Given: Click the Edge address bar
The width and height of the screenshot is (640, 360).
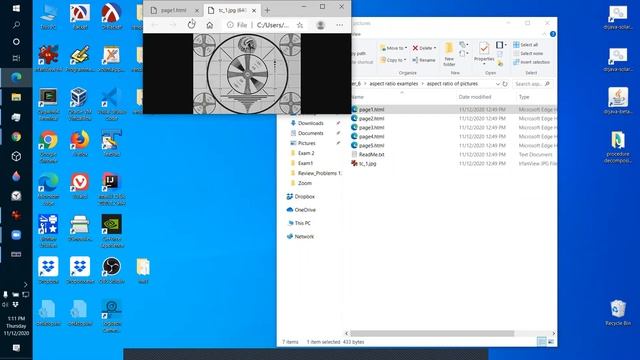Looking at the screenshot, I should pyautogui.click(x=264, y=25).
